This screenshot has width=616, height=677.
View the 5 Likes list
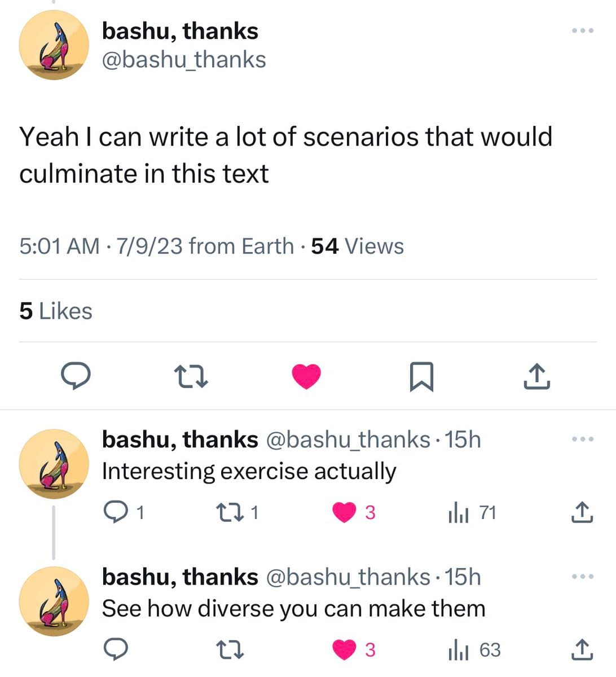click(x=55, y=311)
